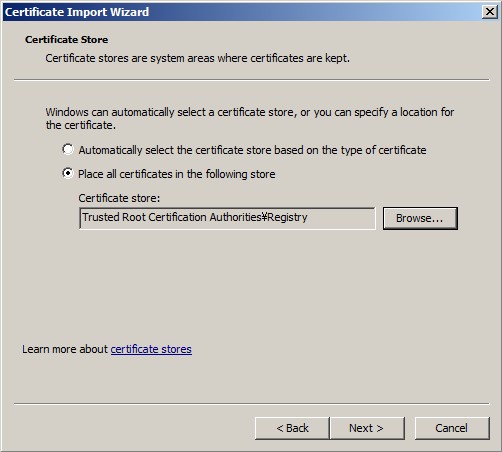Select the automatic certificate store radio button
Viewport: 502px width, 452px height.
pos(68,149)
